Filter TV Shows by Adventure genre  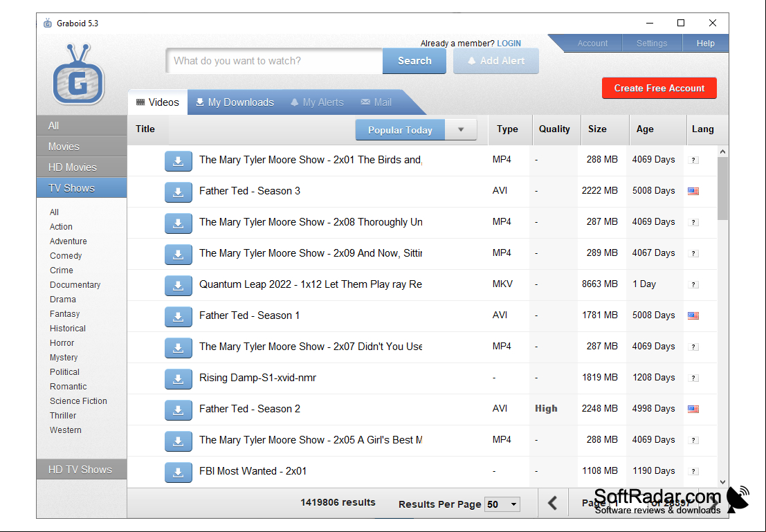(x=69, y=241)
